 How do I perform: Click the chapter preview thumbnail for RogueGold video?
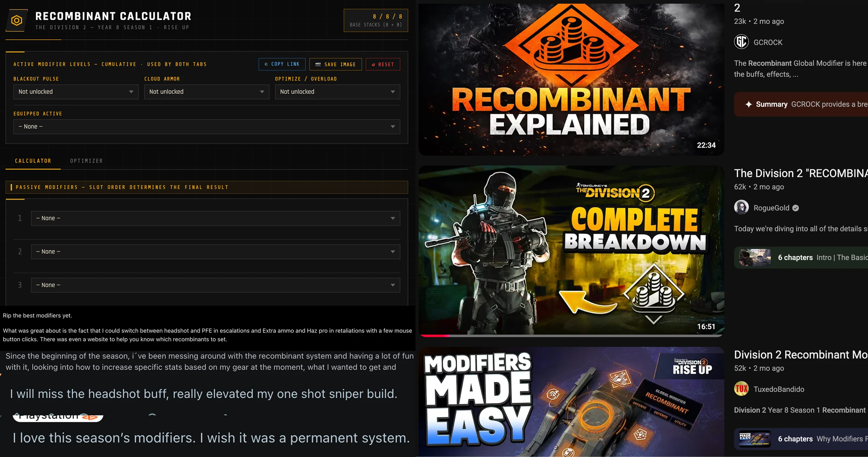pos(755,258)
